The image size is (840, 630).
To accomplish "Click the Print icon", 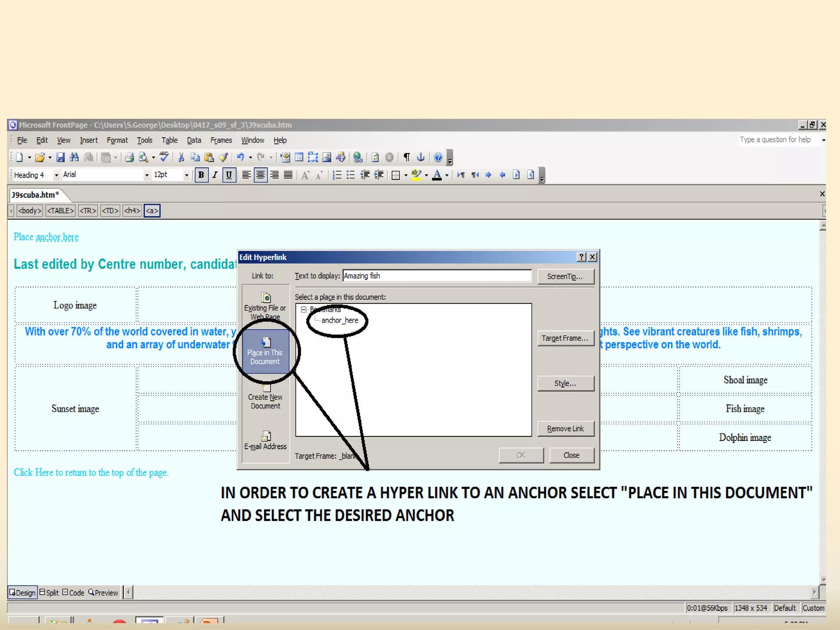I will [x=129, y=157].
